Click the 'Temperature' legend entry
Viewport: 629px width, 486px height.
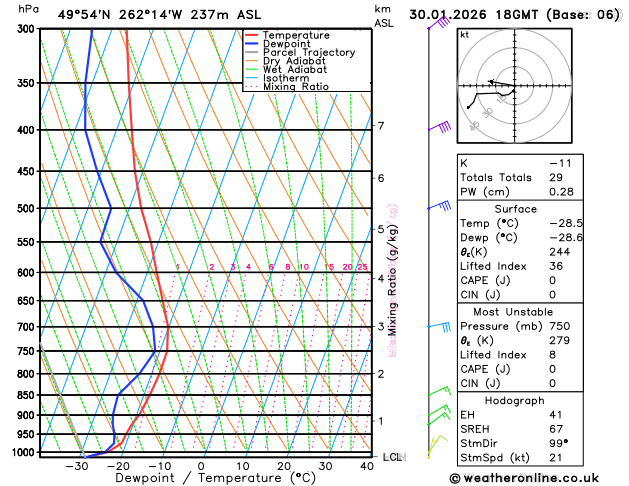pyautogui.click(x=288, y=35)
